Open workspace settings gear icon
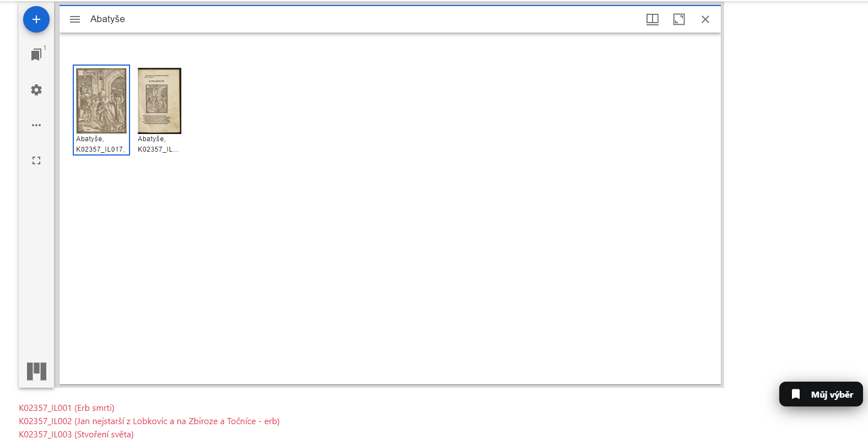 [36, 90]
